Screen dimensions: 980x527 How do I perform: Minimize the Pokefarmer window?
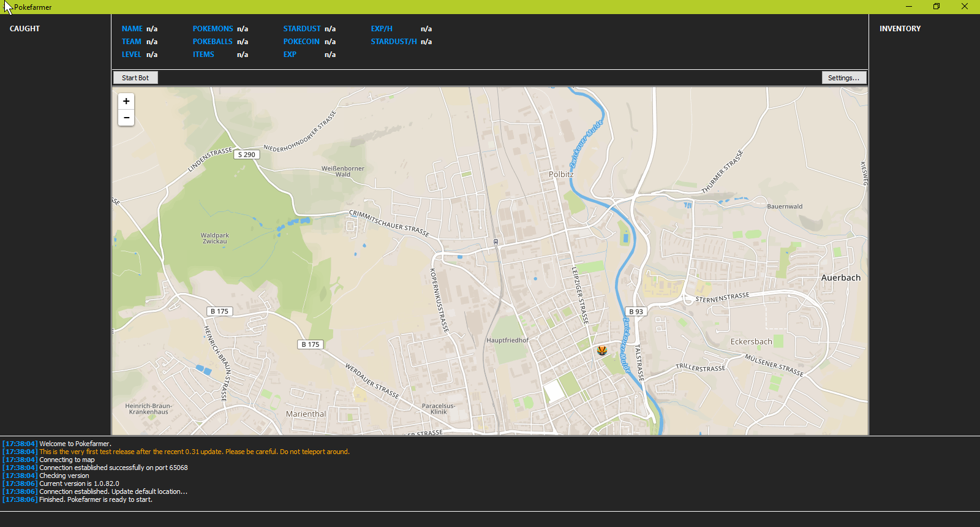pos(909,7)
